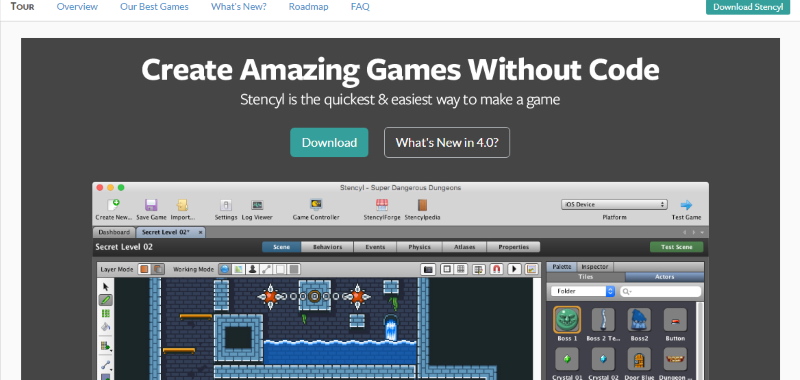This screenshot has width=800, height=380.
Task: Close the Secret Level 02 tab
Action: 201,232
